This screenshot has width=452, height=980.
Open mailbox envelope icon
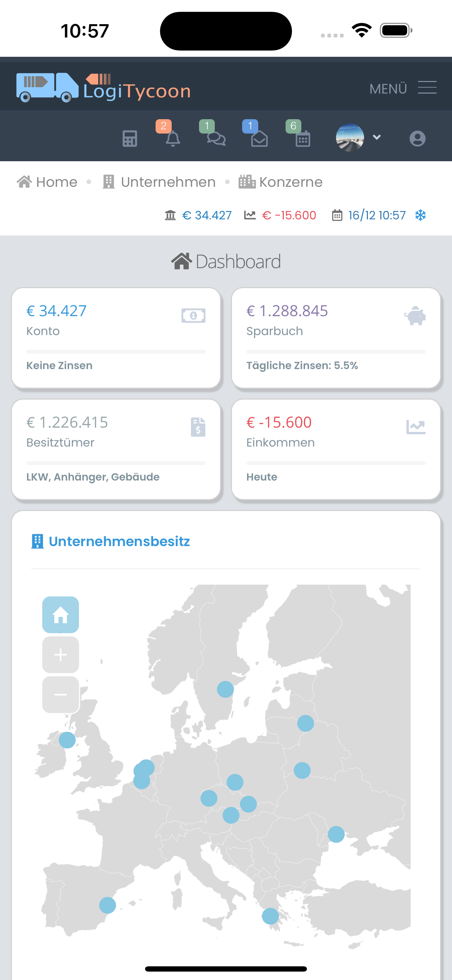pos(259,139)
